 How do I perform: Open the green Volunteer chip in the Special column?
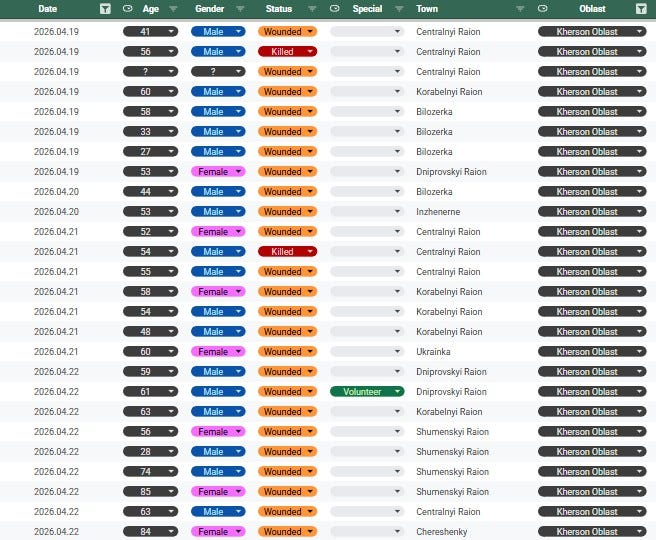[367, 392]
